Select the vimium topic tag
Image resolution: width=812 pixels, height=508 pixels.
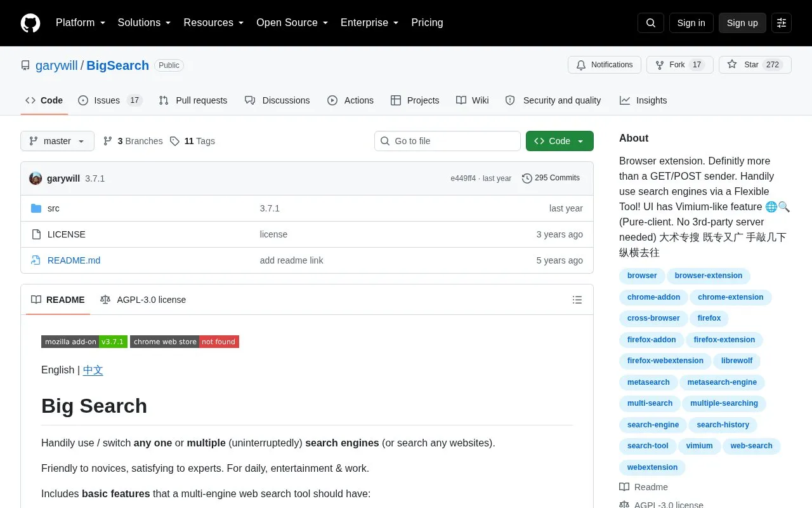coord(700,446)
